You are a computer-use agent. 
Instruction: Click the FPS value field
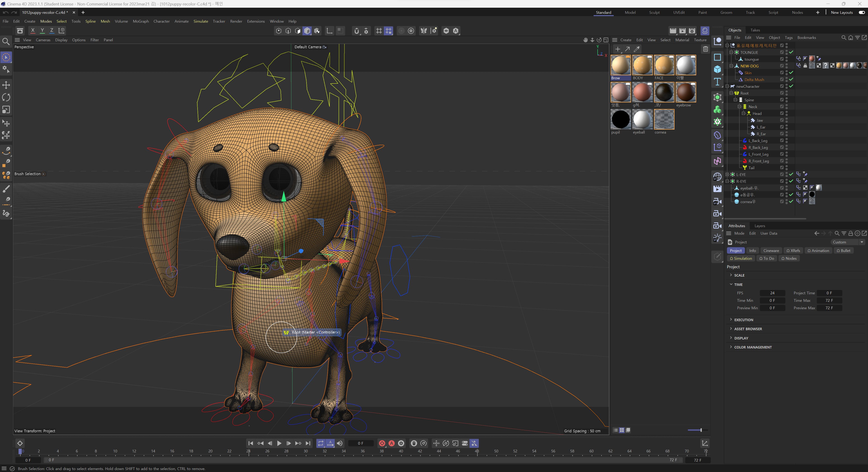click(772, 293)
